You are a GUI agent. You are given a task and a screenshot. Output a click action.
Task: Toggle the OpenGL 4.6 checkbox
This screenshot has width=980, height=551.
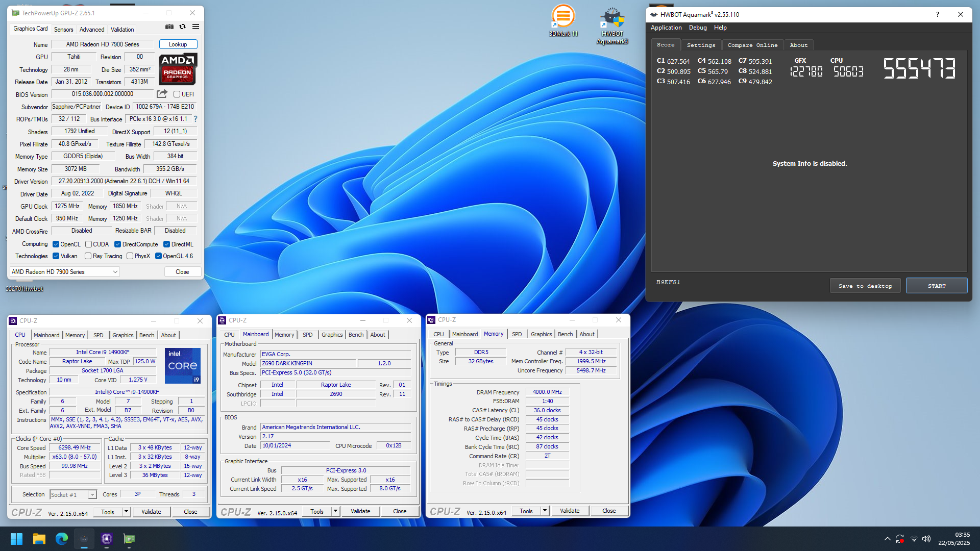[158, 256]
